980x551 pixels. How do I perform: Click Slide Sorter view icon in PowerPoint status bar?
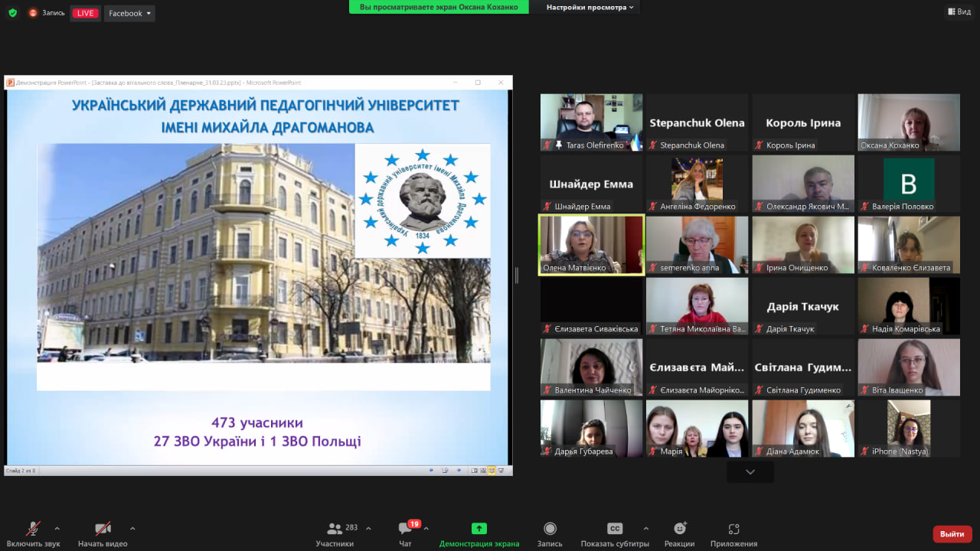[484, 471]
